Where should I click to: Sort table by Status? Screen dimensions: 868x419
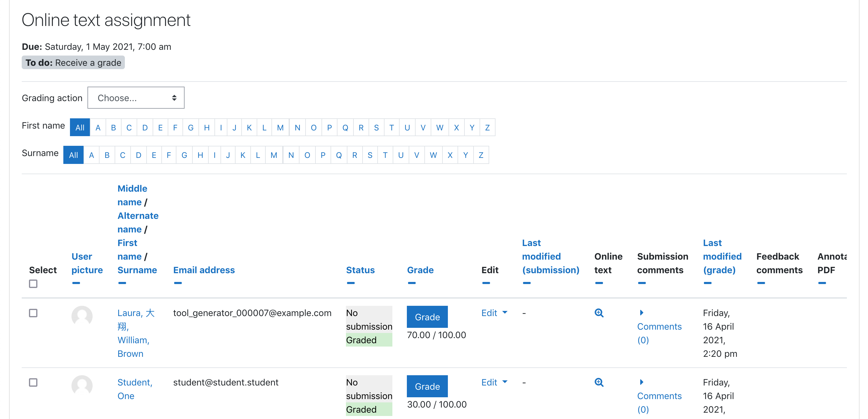tap(360, 270)
